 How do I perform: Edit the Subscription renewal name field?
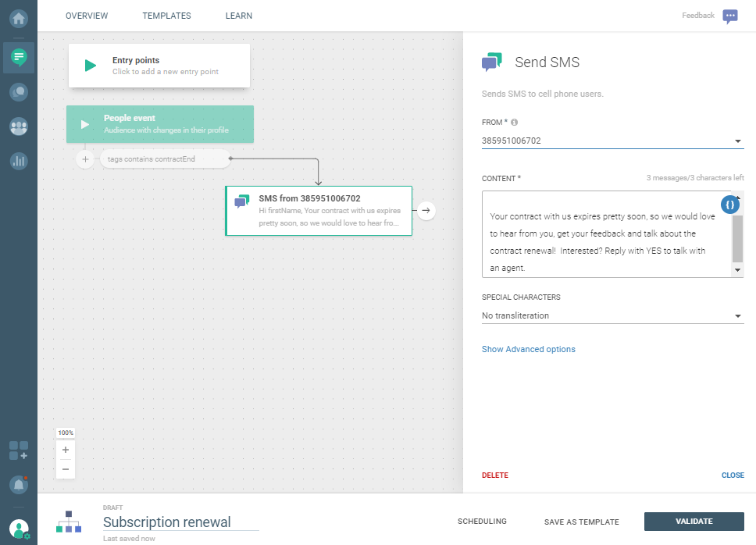(180, 522)
